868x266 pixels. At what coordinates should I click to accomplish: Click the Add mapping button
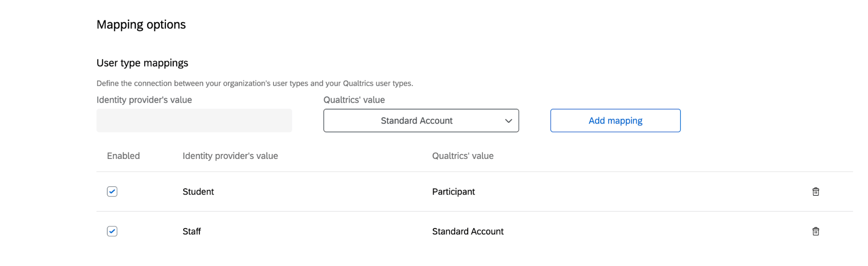pos(615,121)
